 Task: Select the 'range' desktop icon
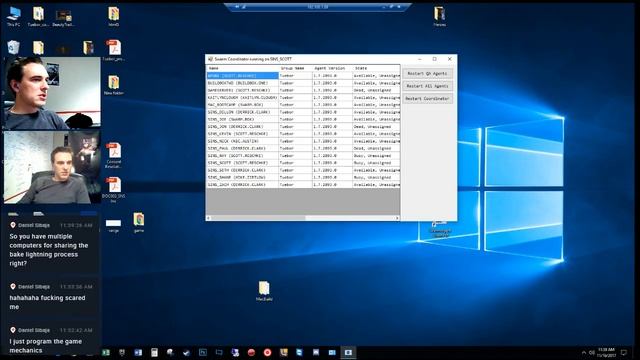(x=113, y=225)
